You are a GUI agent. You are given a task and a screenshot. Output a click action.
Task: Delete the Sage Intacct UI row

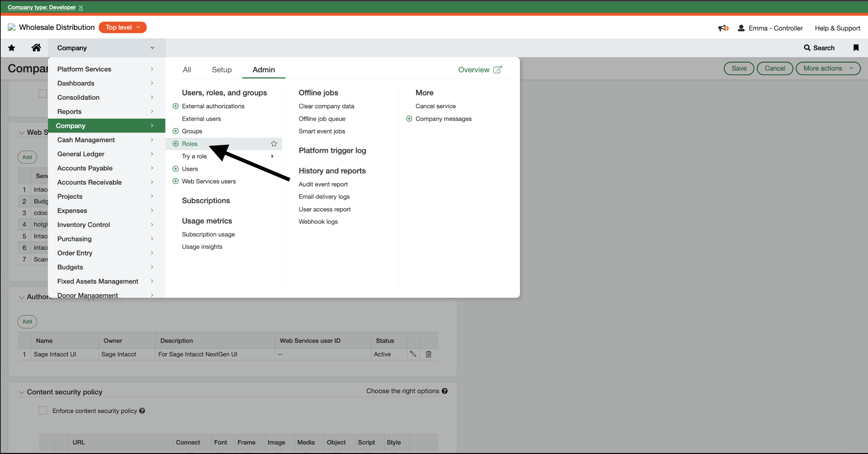pos(428,354)
